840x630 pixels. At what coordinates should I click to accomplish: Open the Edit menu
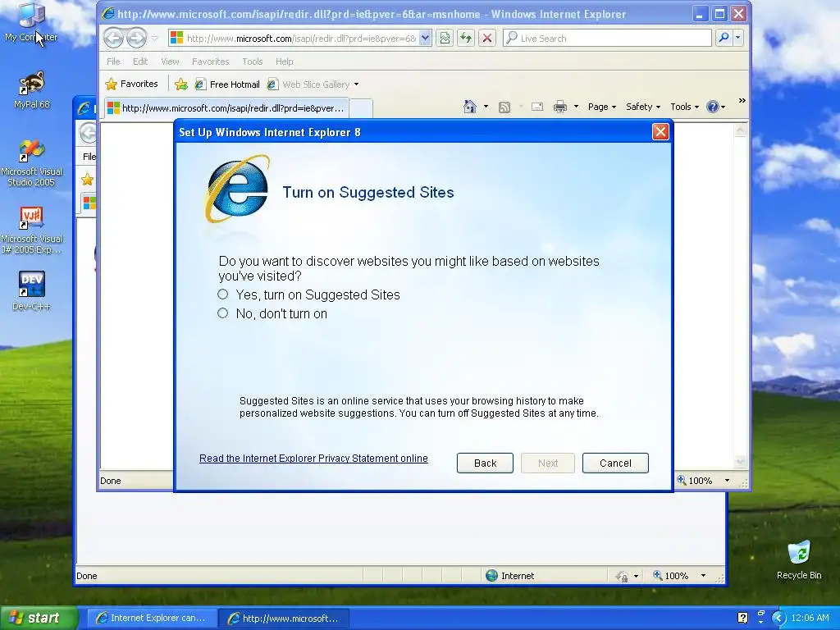tap(140, 62)
